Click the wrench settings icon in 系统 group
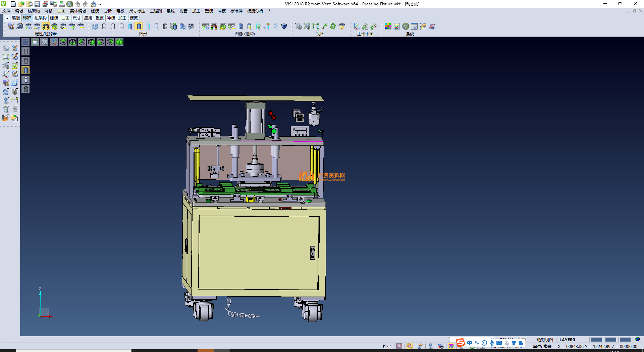644x352 pixels. (x=406, y=27)
